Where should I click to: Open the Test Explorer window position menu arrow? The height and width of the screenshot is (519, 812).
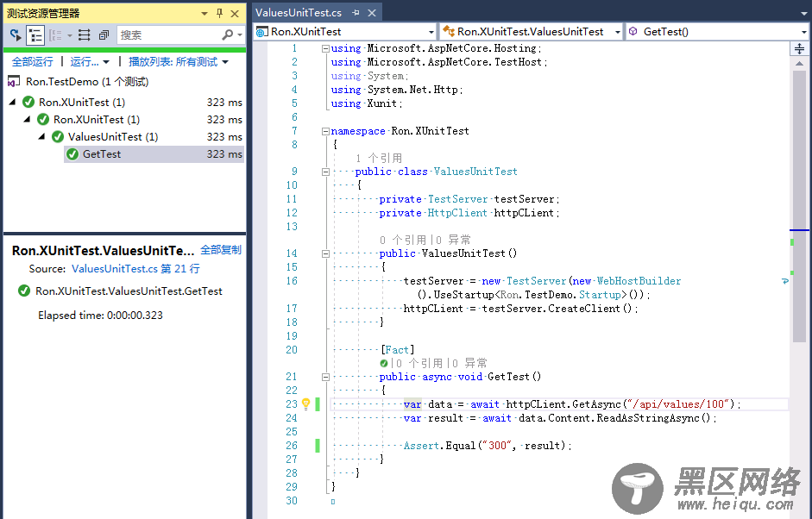205,14
